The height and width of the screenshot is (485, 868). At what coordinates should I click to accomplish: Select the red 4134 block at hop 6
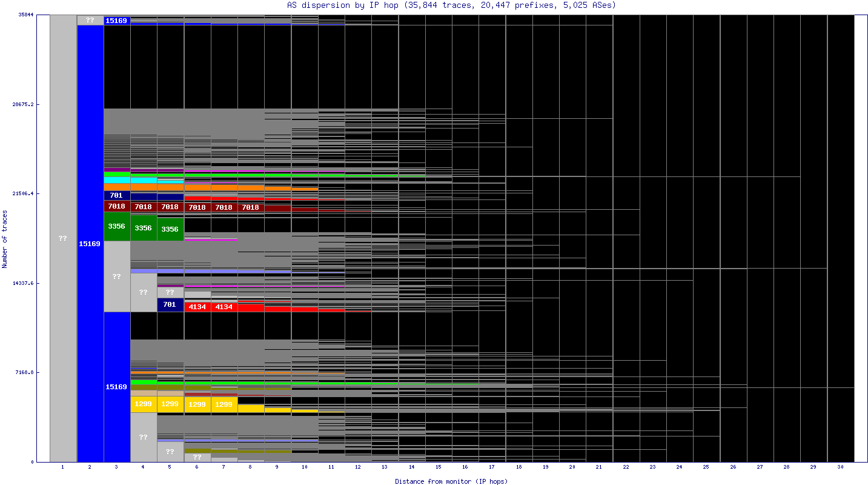tap(197, 307)
